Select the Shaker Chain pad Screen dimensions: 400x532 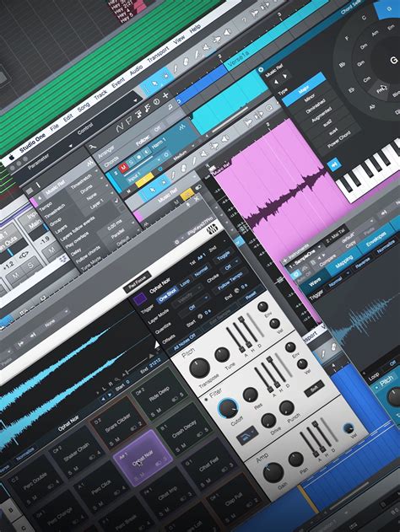click(78, 451)
